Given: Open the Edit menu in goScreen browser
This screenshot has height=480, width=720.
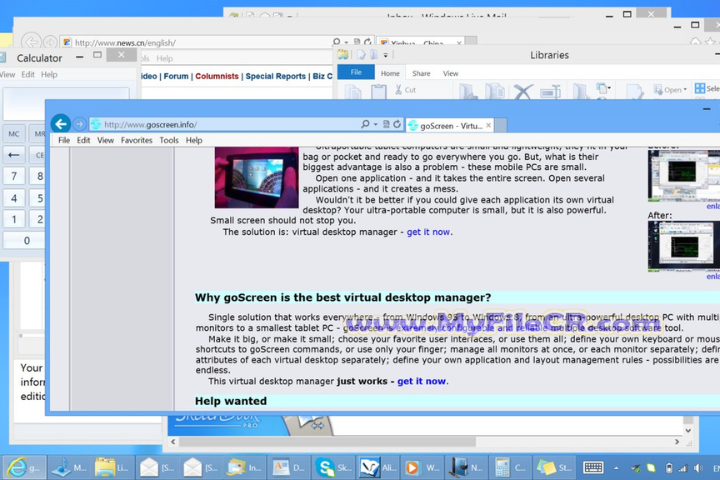Looking at the screenshot, I should (83, 140).
